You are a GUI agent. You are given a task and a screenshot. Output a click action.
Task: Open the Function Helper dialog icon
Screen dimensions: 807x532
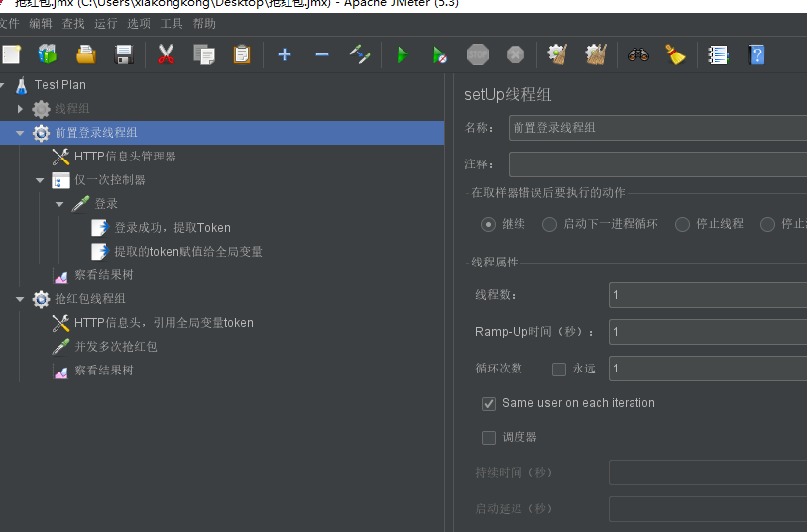tap(719, 54)
